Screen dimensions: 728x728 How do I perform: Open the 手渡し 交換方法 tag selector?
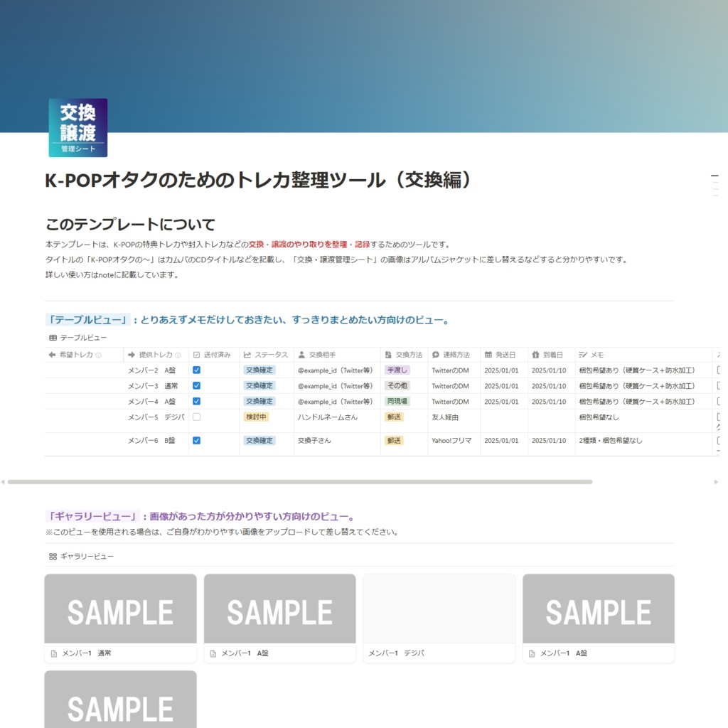coord(397,370)
